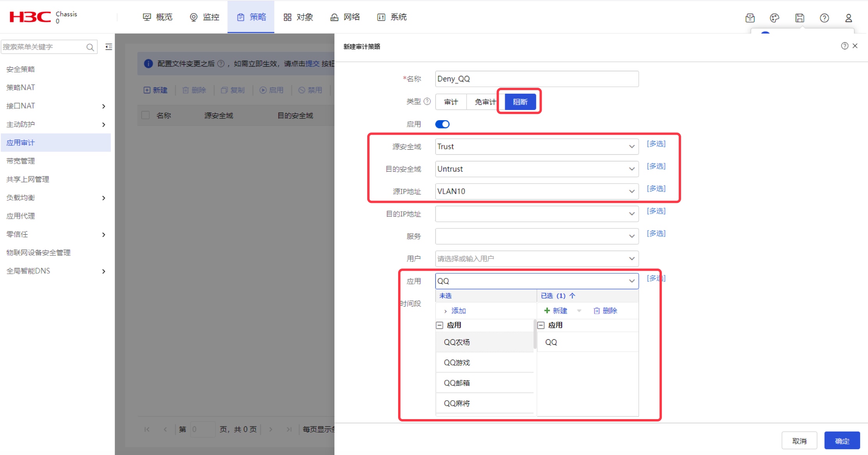This screenshot has height=455, width=868.
Task: Go to next page with pager arrow
Action: click(x=270, y=429)
